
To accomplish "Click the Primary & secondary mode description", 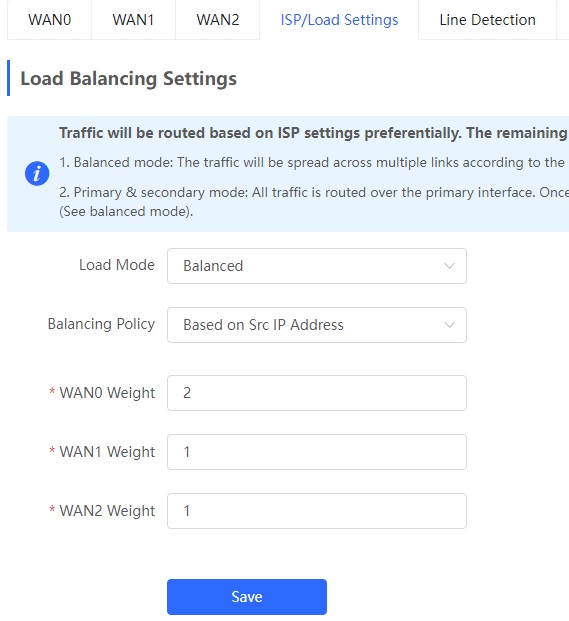I will (x=314, y=202).
